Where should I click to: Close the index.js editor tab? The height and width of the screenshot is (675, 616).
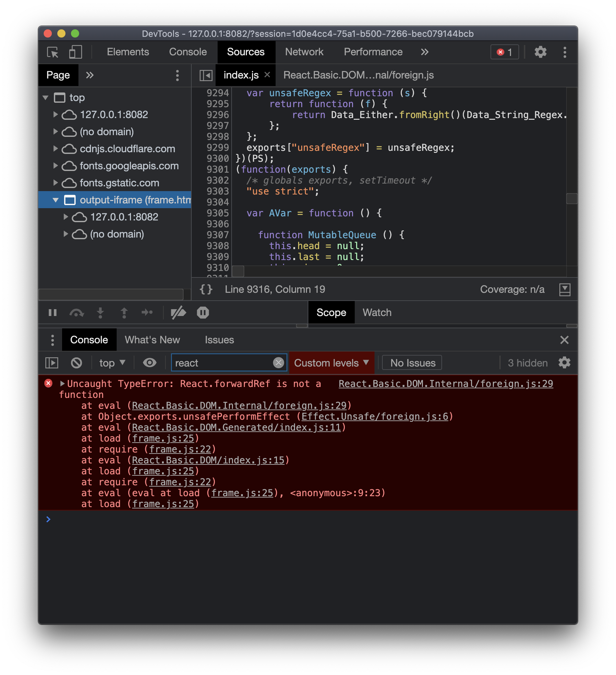click(x=267, y=75)
